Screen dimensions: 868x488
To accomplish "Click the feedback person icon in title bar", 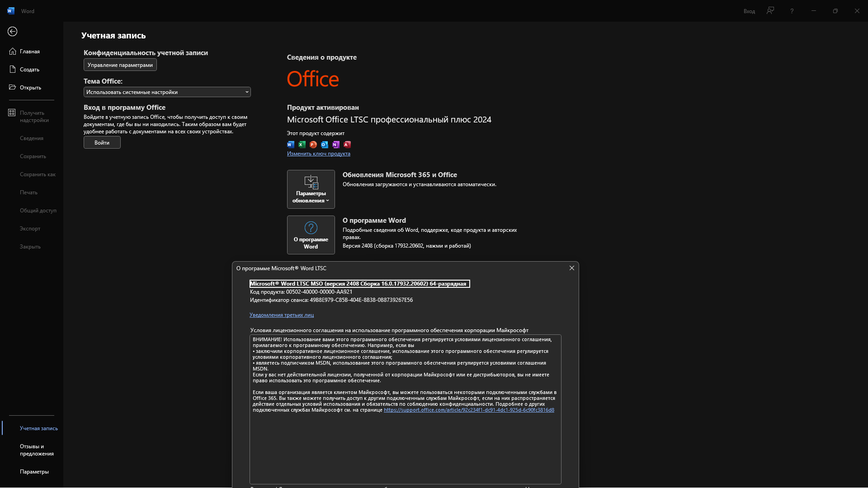I will (770, 11).
